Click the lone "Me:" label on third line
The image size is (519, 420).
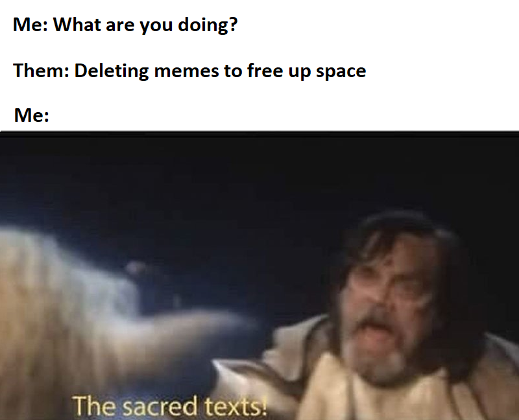pos(31,115)
